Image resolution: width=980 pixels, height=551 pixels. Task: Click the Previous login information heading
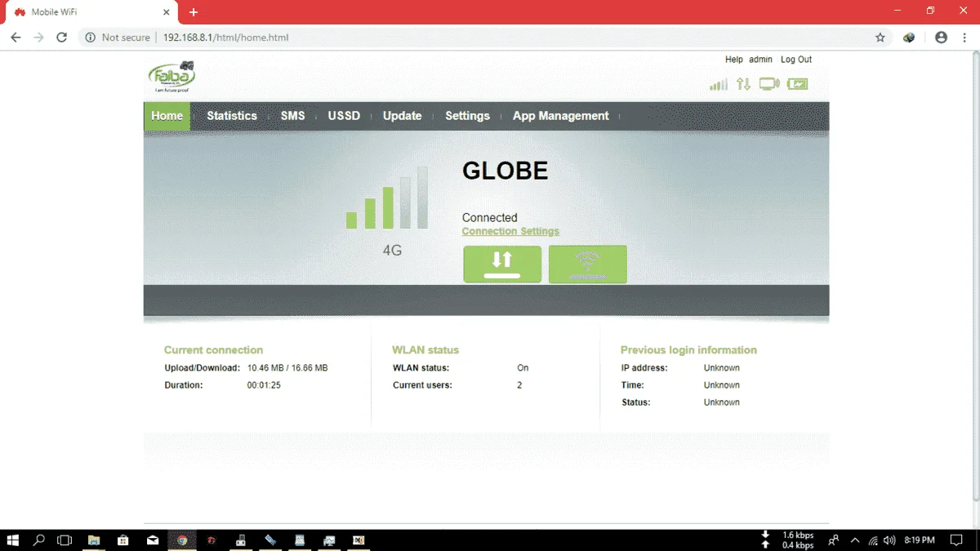(688, 350)
